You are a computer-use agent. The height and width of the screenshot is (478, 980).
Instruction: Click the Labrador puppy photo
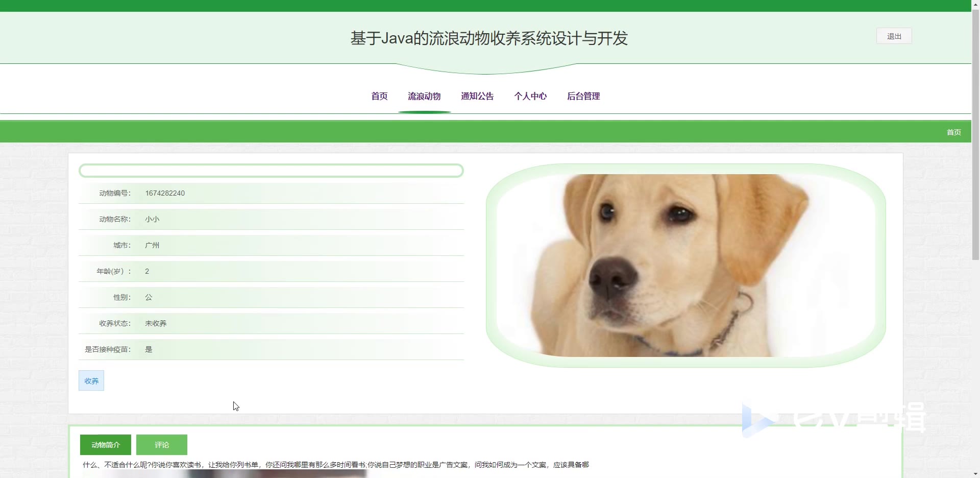[685, 265]
